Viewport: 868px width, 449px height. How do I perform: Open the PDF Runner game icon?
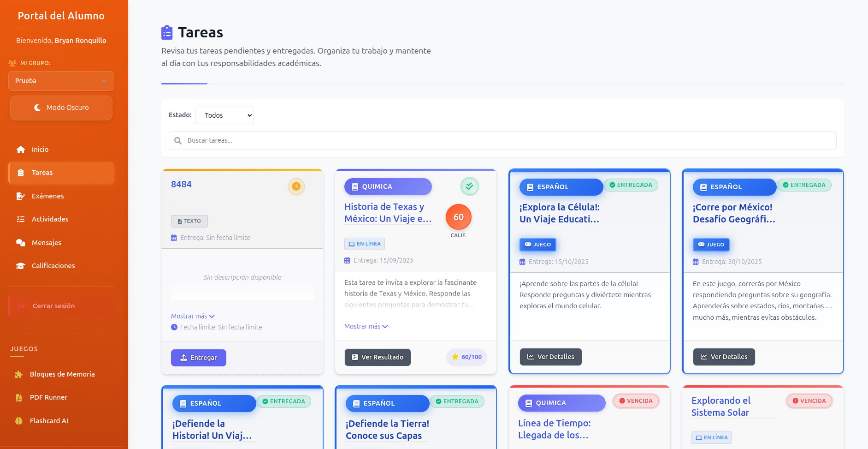pyautogui.click(x=18, y=397)
